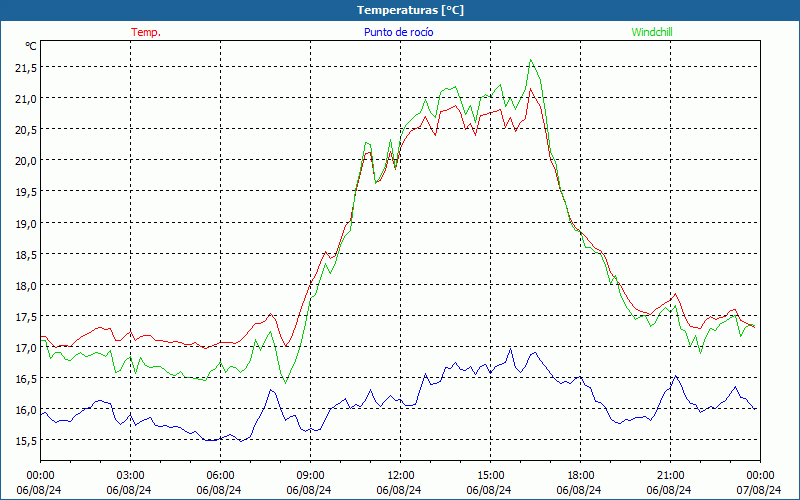The height and width of the screenshot is (500, 800).
Task: Select the 12:00 time axis label
Action: [400, 475]
